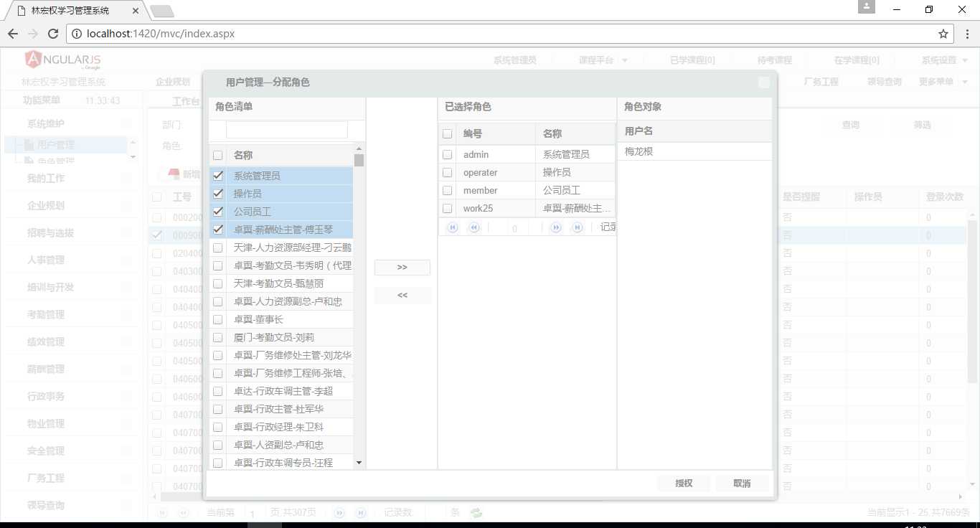The image size is (980, 528).
Task: Select the 厦门-考勤文员-刘莉 role row
Action: click(x=281, y=337)
